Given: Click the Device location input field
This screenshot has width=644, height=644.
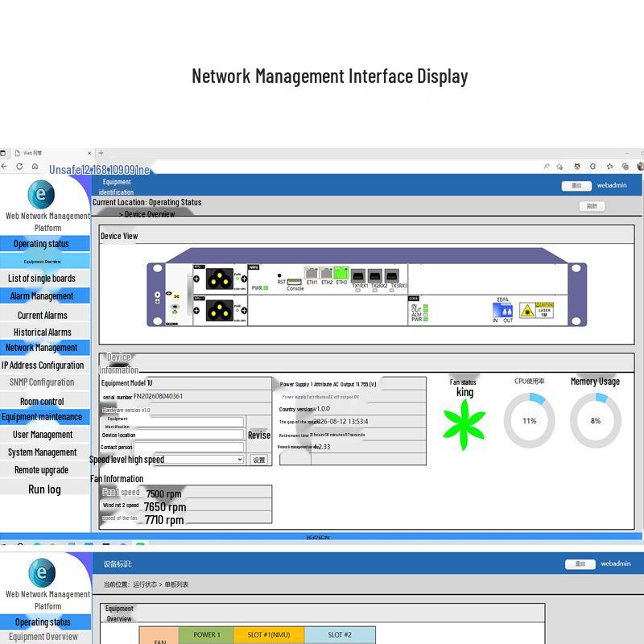Looking at the screenshot, I should click(190, 435).
